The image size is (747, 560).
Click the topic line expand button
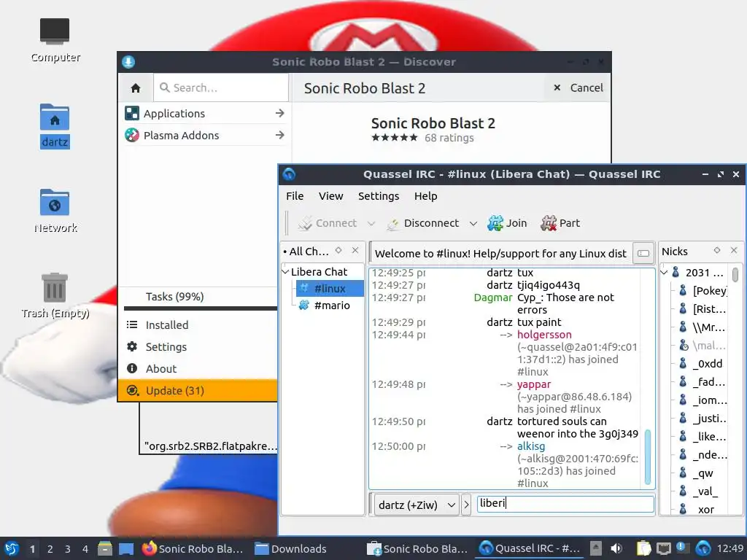(x=643, y=253)
